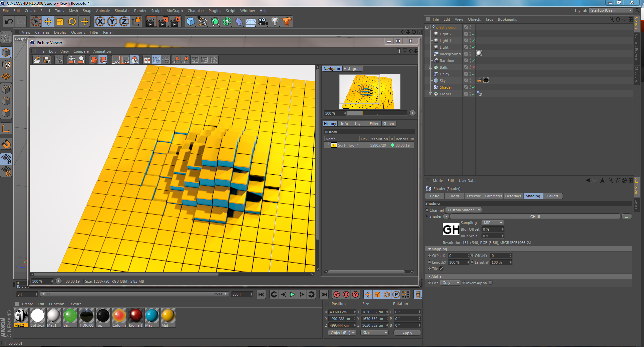Toggle X axis lock
Screen dimensions: 644x347
[x=100, y=22]
